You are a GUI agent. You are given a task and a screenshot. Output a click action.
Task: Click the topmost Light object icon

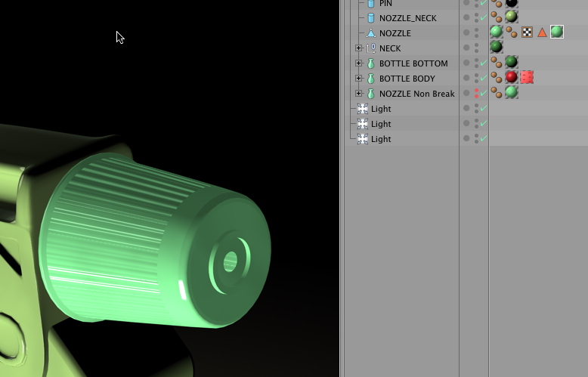point(363,109)
